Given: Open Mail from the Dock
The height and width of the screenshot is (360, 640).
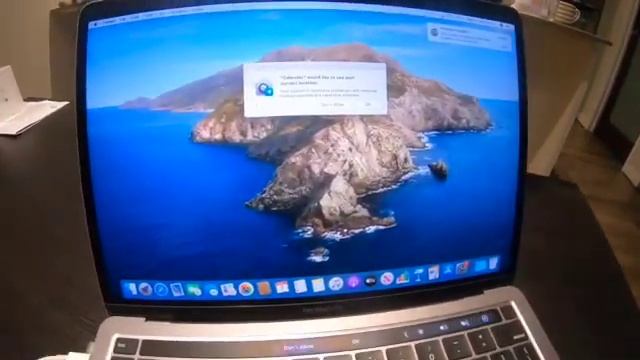Looking at the screenshot, I should 177,290.
